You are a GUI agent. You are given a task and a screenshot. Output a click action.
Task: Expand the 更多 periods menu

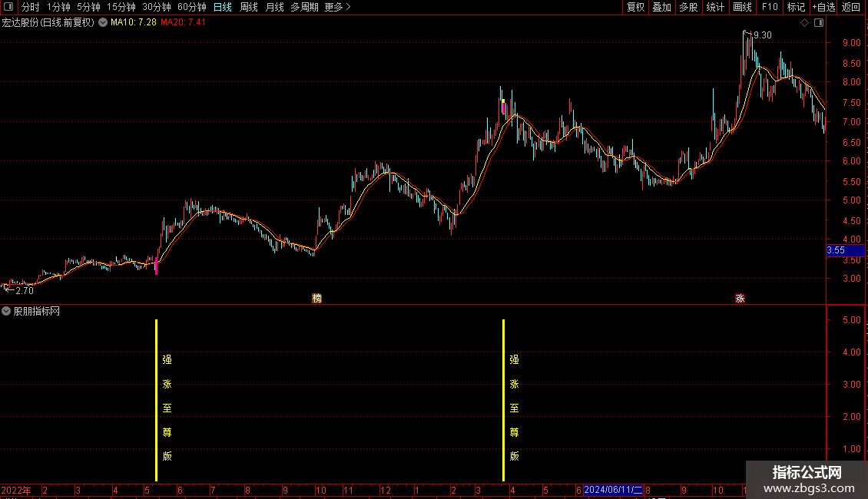point(337,7)
